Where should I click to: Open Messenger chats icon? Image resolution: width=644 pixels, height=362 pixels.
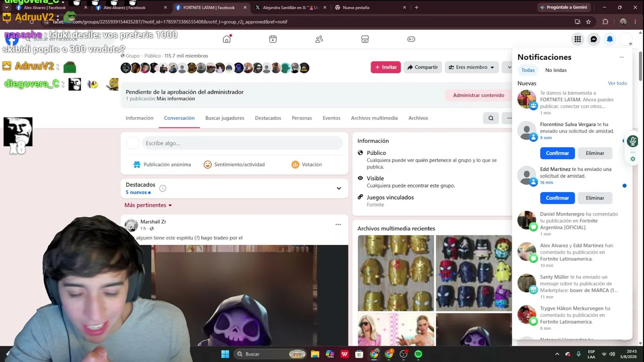594,39
